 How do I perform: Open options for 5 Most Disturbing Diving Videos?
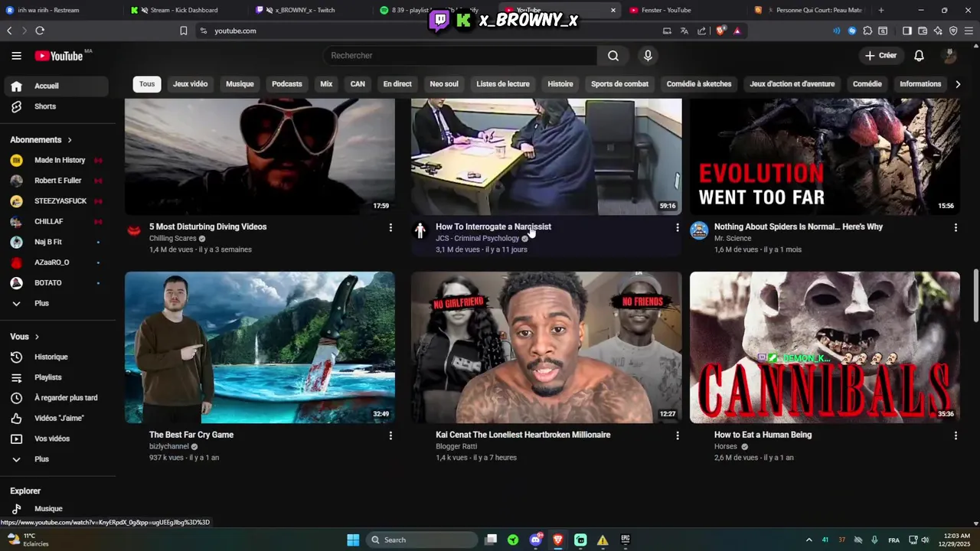click(x=390, y=227)
